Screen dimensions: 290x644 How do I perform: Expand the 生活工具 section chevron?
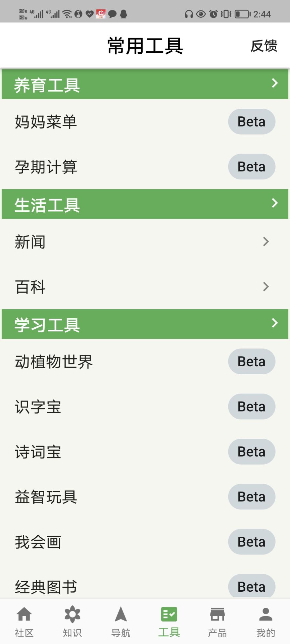[x=275, y=203]
